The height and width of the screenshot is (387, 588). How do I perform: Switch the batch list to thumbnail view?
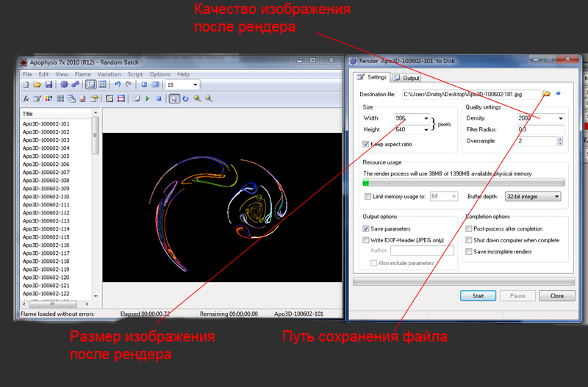(102, 84)
